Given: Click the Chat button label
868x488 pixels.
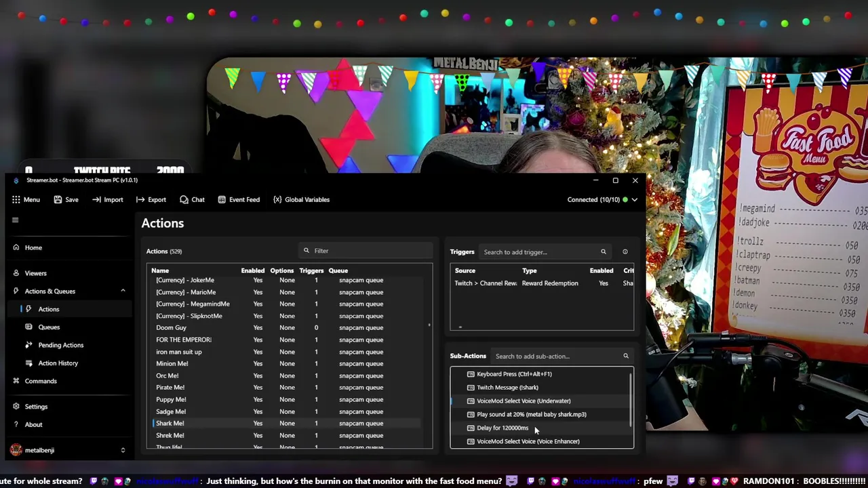Looking at the screenshot, I should 198,199.
